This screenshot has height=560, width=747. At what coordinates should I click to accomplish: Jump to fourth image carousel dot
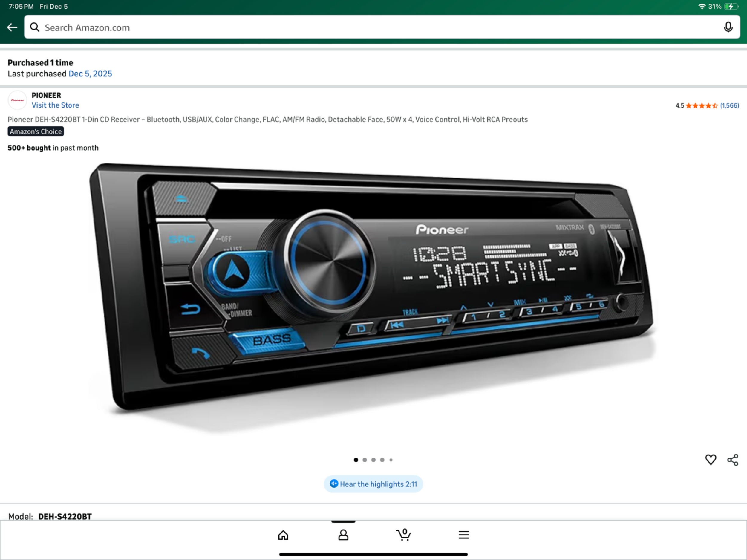(382, 460)
